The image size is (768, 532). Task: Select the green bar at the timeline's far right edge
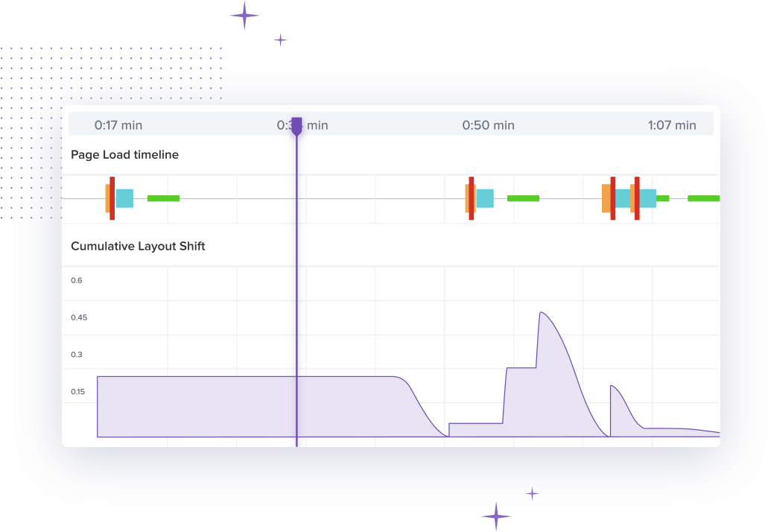[x=703, y=198]
